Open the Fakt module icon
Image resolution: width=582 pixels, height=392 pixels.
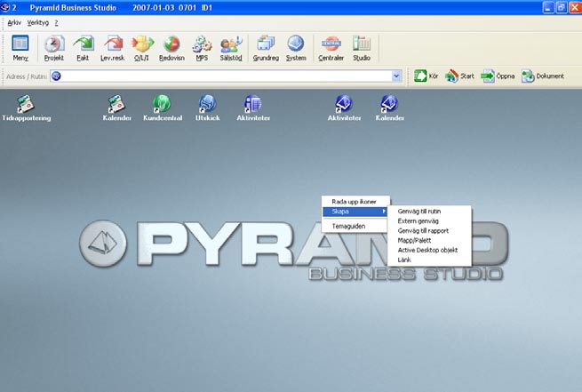pos(84,48)
